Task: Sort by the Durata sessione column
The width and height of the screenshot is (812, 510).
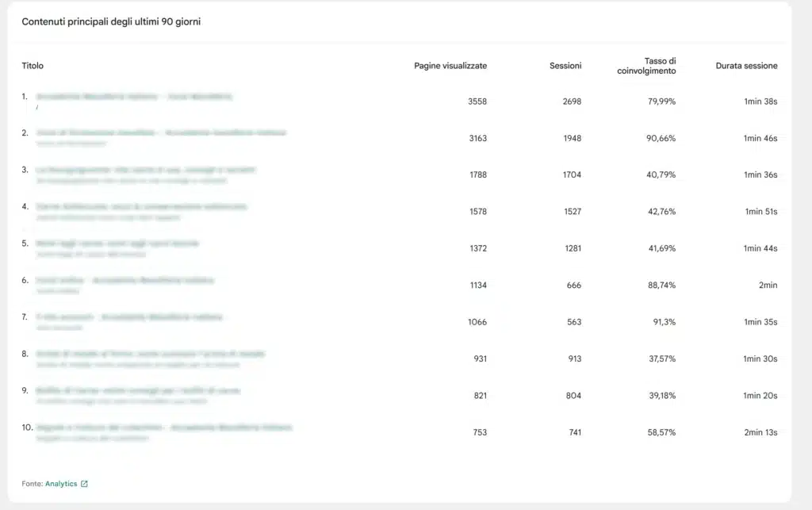Action: click(x=745, y=66)
